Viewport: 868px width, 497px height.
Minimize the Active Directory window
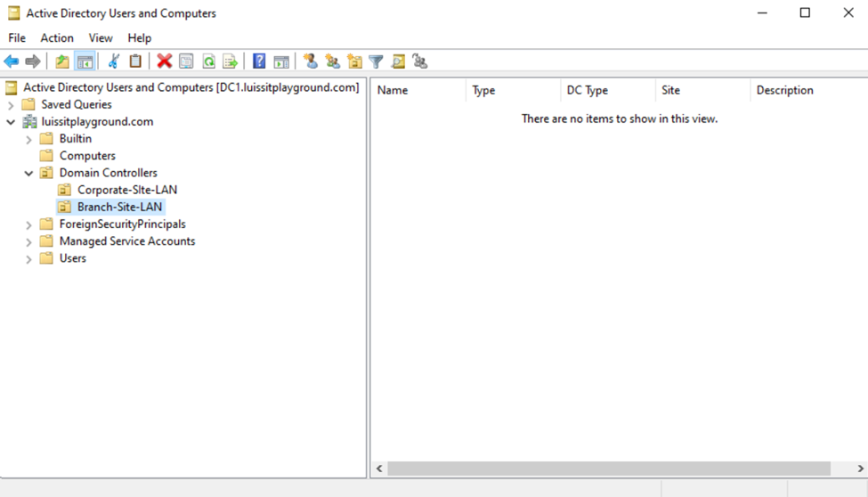point(762,12)
